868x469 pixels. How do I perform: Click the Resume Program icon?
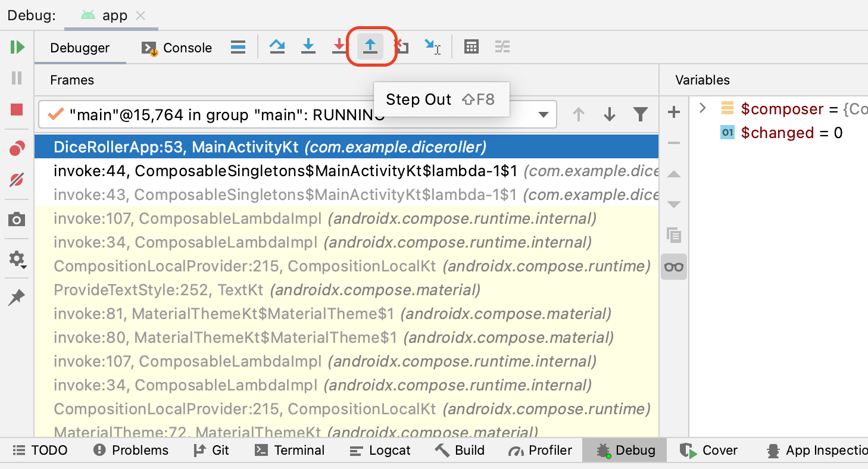tap(17, 47)
